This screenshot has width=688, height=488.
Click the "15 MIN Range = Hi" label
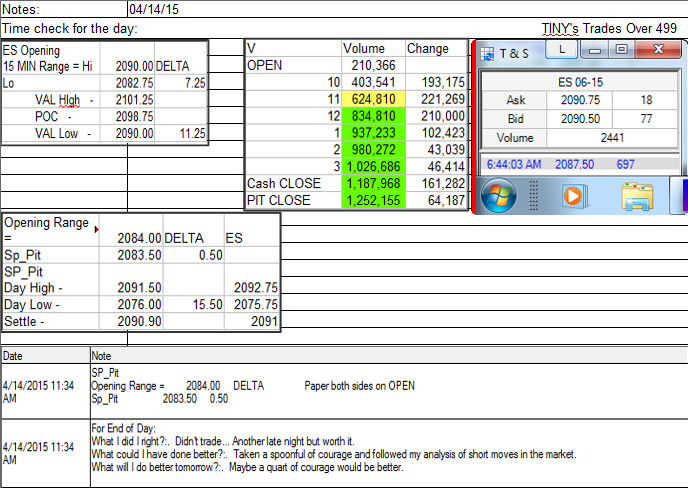point(47,66)
